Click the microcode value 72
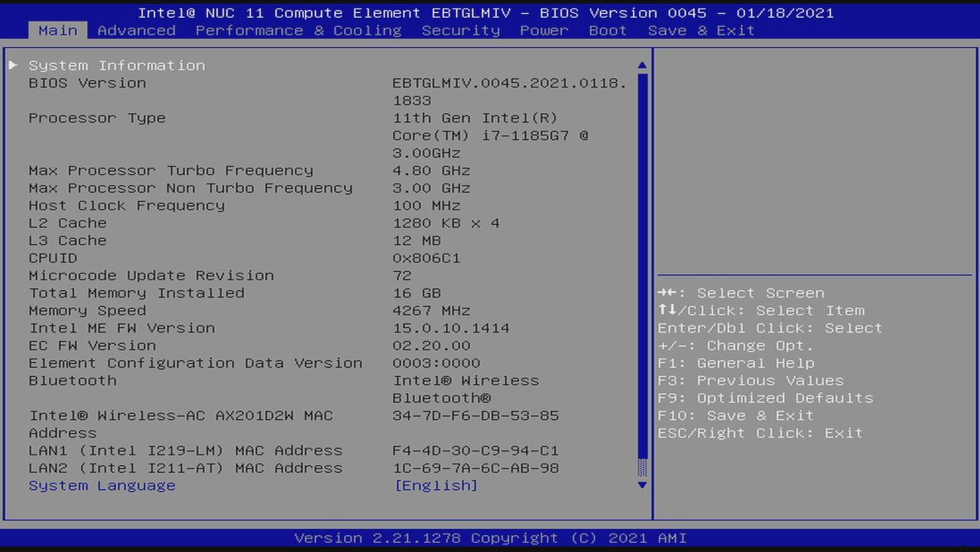Screen dimensions: 980x552 tap(402, 276)
